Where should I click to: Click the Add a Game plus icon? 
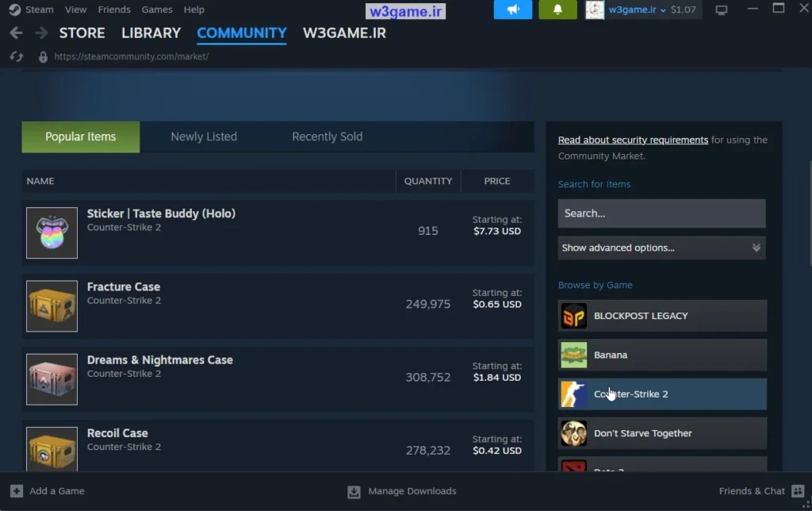tap(17, 491)
